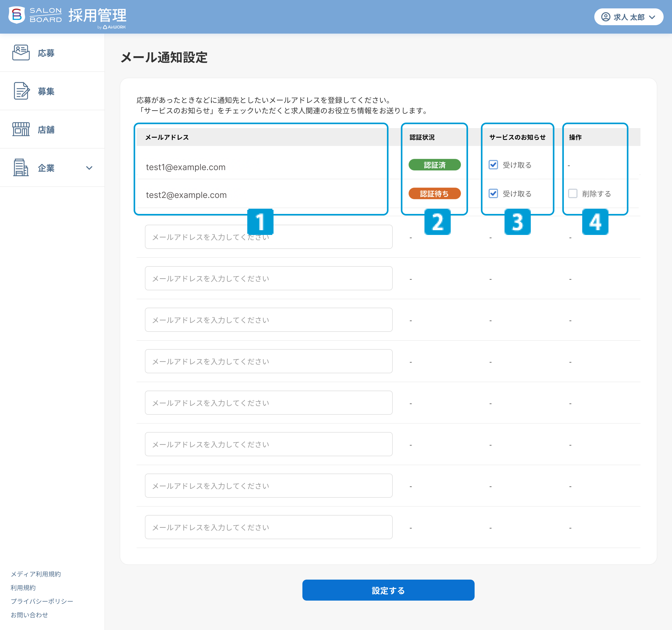Select the 募集 sidebar menu item

(x=46, y=91)
